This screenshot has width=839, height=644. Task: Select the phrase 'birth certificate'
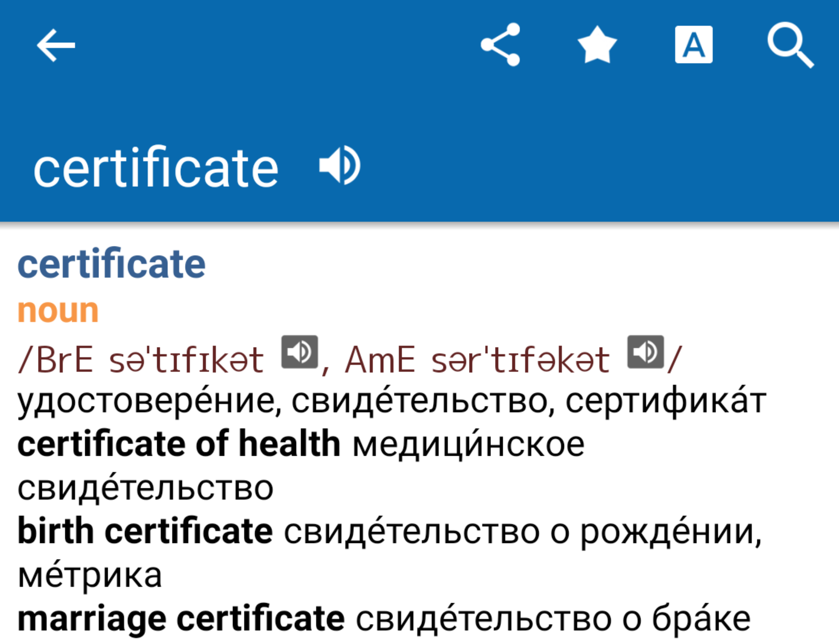coord(145,531)
